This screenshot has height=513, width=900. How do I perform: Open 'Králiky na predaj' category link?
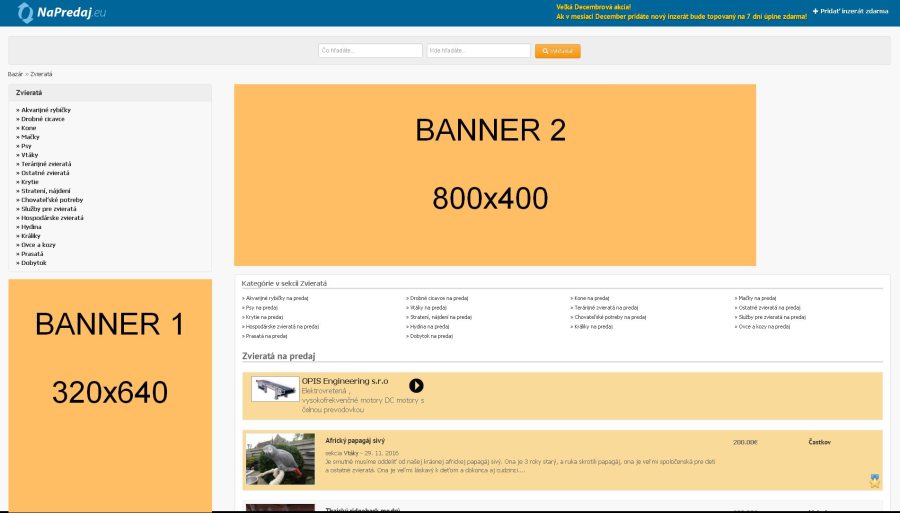(x=593, y=327)
